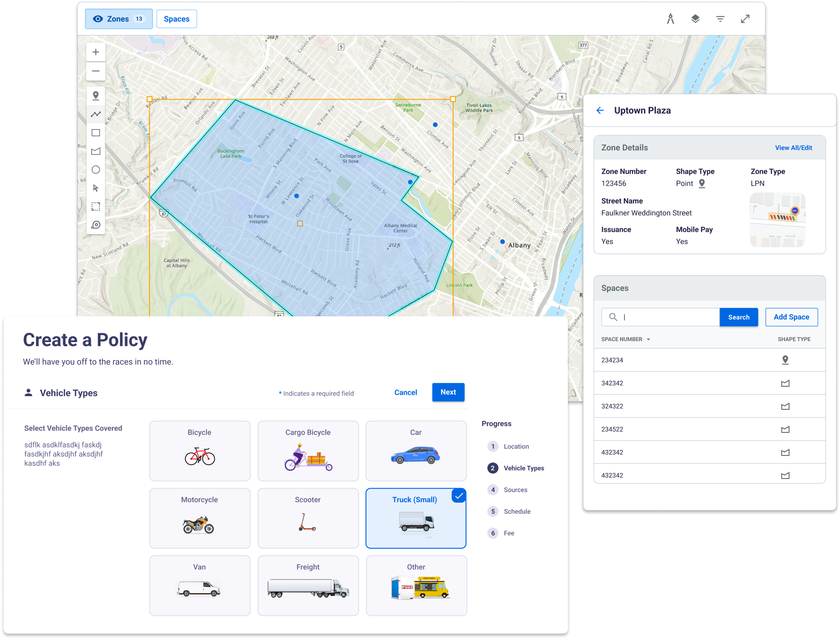Select the Motorcycle vehicle type card

[x=200, y=518]
